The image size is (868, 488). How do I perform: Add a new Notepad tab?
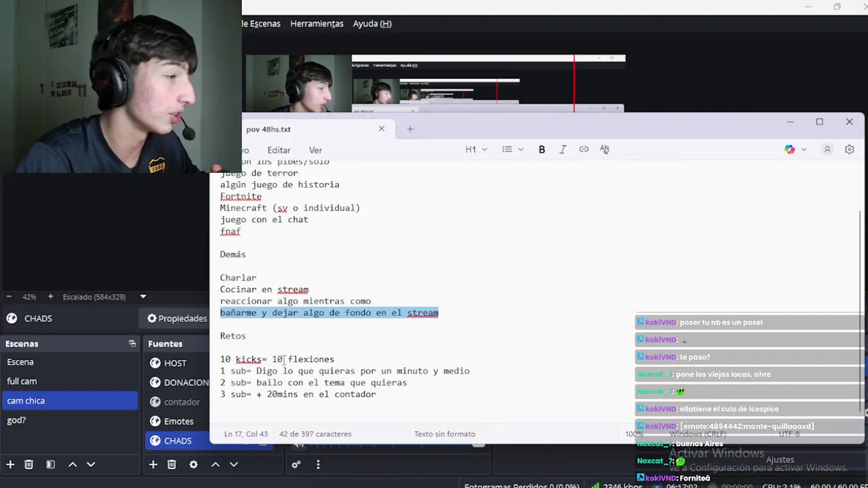[410, 129]
